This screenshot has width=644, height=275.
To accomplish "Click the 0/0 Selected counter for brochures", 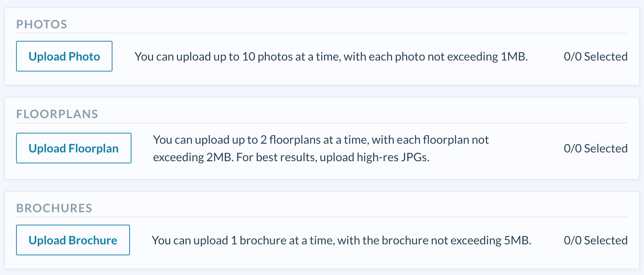I will click(595, 240).
